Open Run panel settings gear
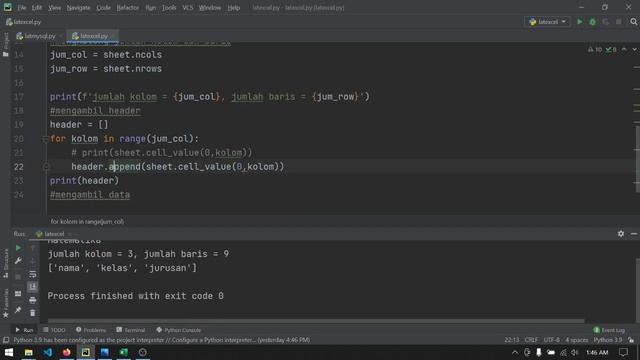 click(621, 233)
